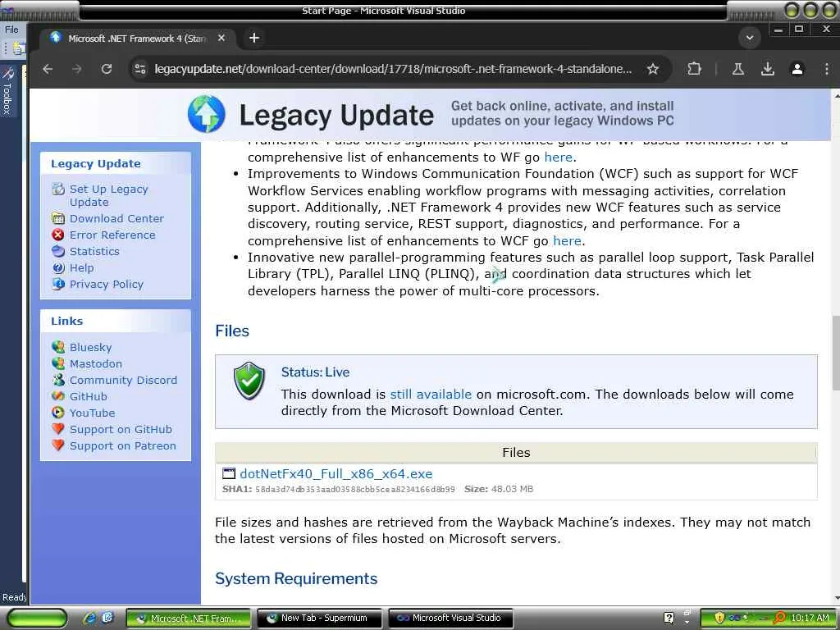Open browser downloads
Viewport: 840px width, 630px height.
click(x=767, y=69)
